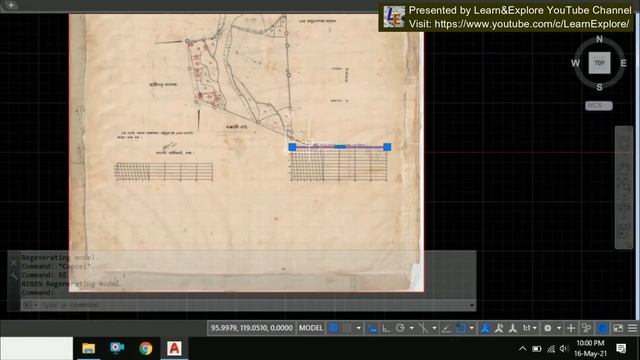Toggle ortho mode in status bar
Viewport: 640px width, 360px height.
[386, 328]
